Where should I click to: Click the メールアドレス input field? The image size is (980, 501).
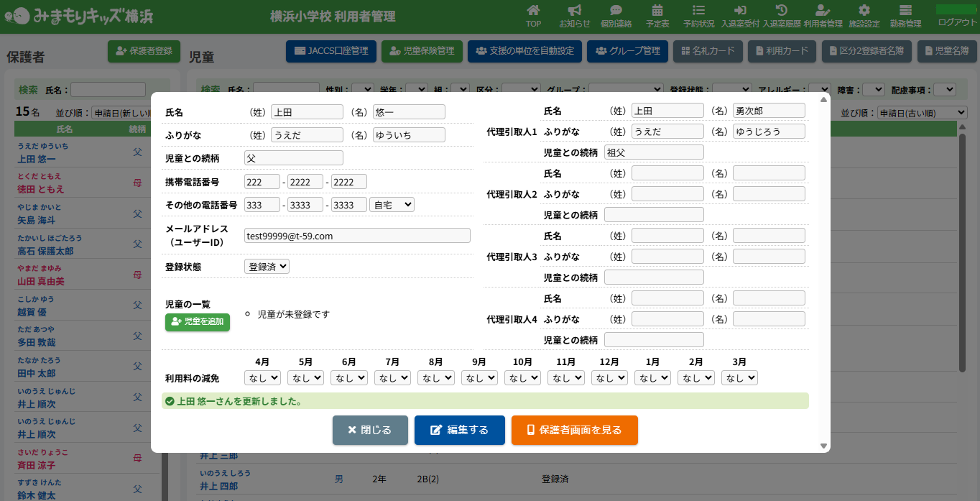(x=357, y=236)
